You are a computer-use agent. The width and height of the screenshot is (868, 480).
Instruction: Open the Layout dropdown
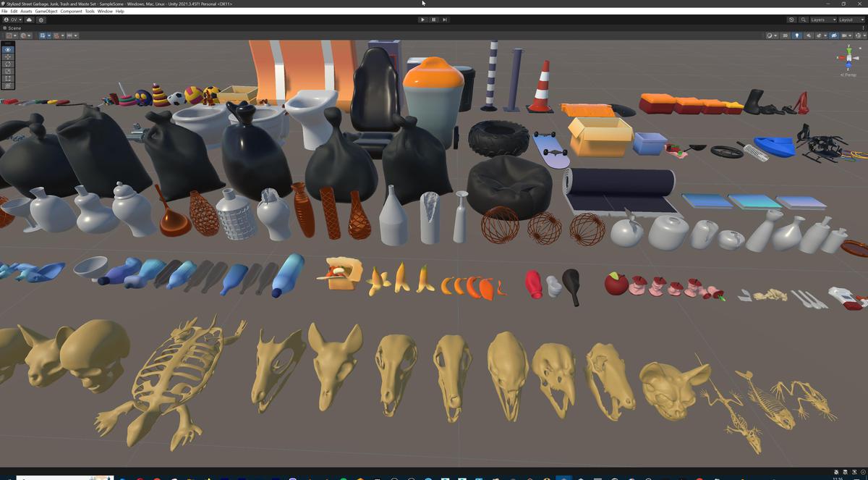(x=850, y=20)
